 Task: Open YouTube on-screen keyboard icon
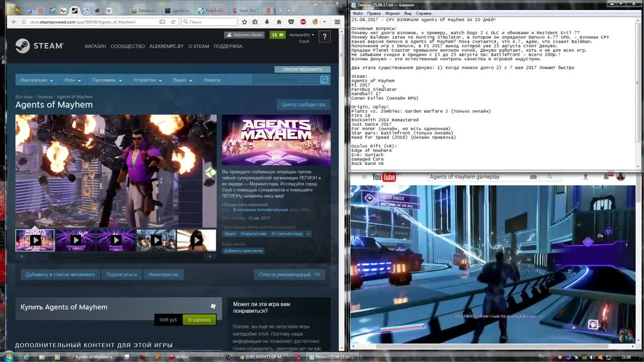[533, 177]
